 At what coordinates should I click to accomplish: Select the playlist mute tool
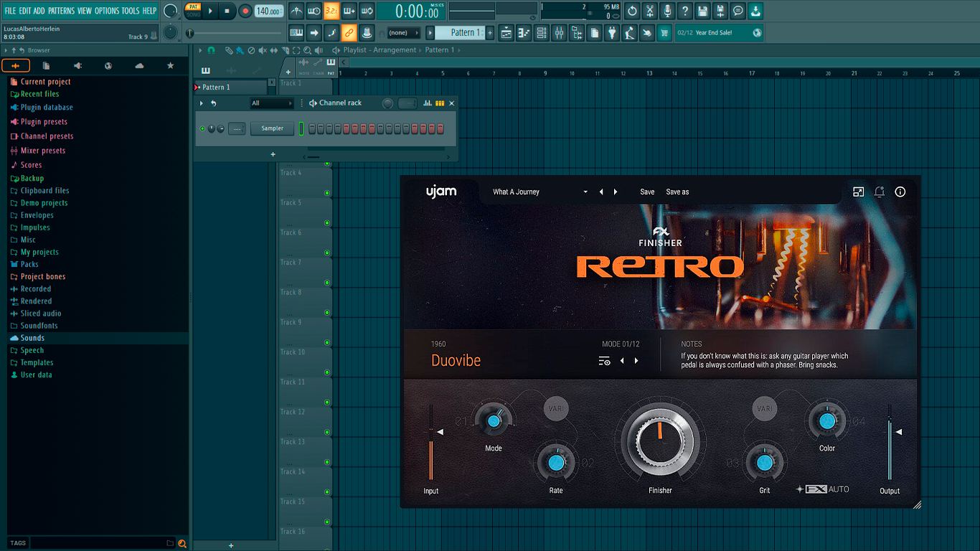[x=263, y=50]
